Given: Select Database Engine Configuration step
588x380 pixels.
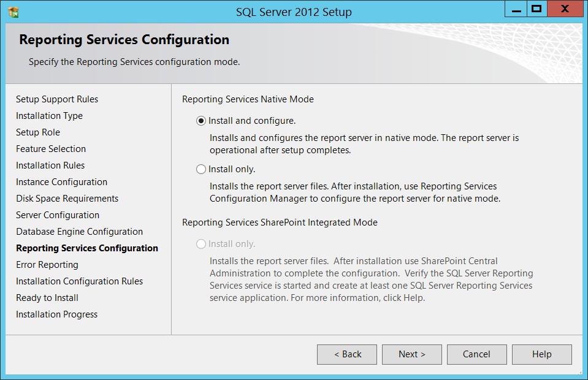Looking at the screenshot, I should (x=80, y=232).
